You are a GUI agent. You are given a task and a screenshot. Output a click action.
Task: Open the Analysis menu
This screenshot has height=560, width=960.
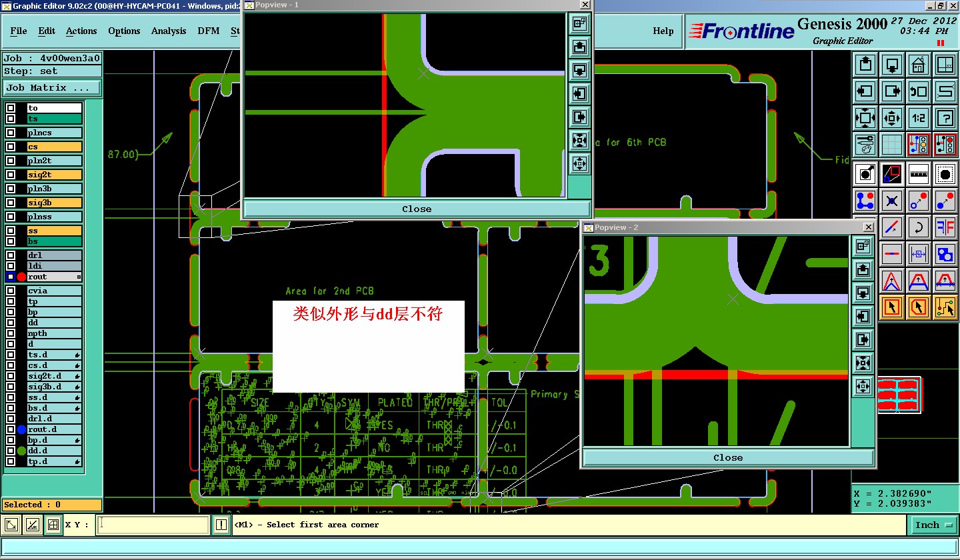169,31
